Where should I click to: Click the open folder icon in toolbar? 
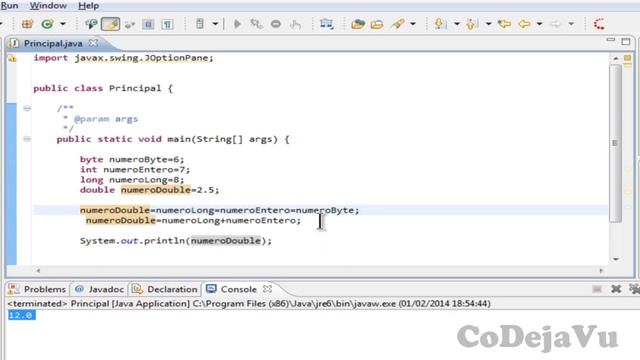coord(377,24)
